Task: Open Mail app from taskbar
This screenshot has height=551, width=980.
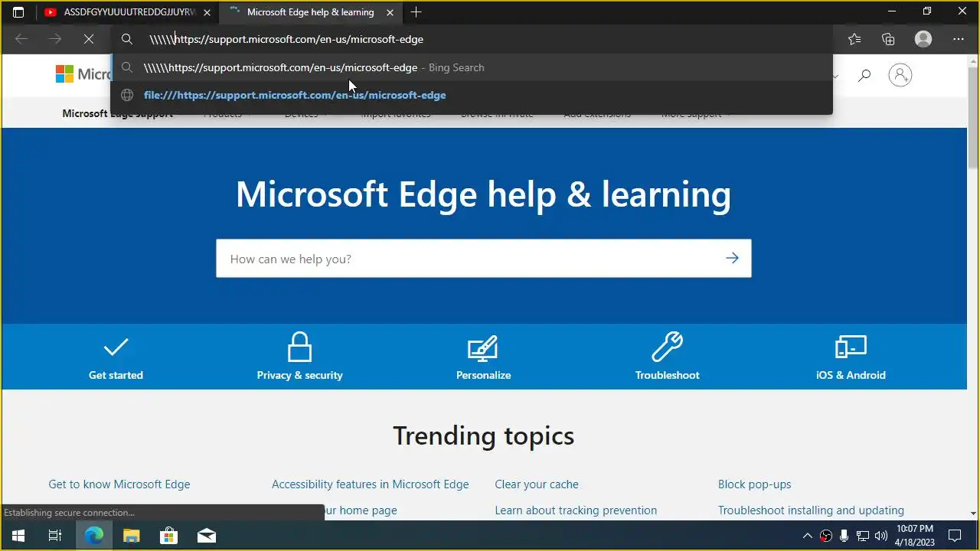Action: pos(207,536)
